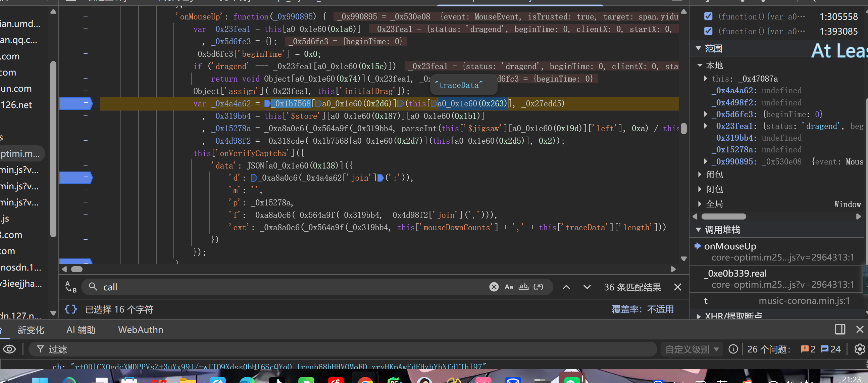Collapse the 调用堆栈 call stack section
The width and height of the screenshot is (868, 383).
pos(698,230)
